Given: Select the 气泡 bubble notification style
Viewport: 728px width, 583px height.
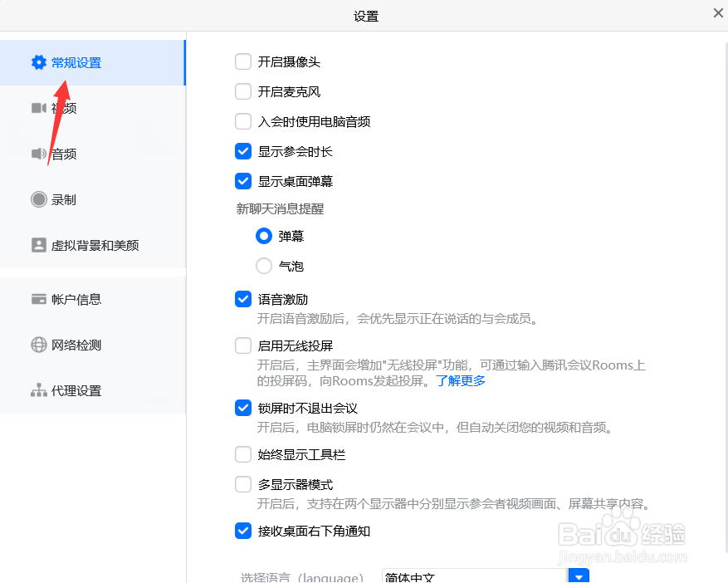Looking at the screenshot, I should pos(264,266).
